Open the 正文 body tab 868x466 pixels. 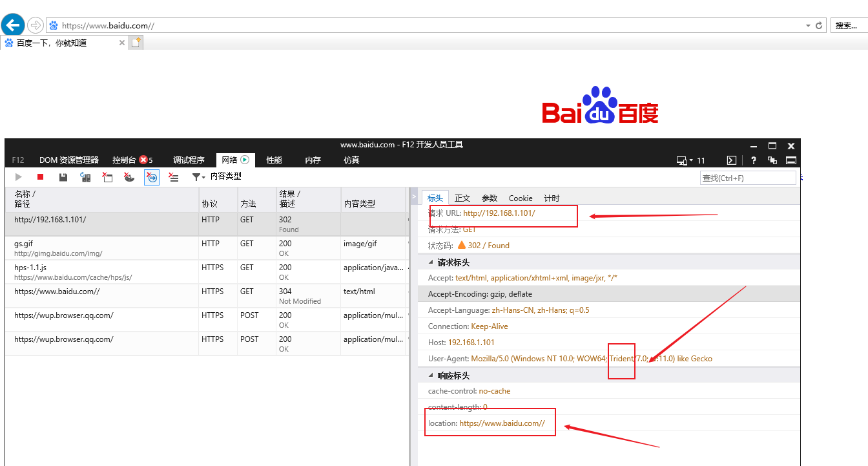coord(462,198)
